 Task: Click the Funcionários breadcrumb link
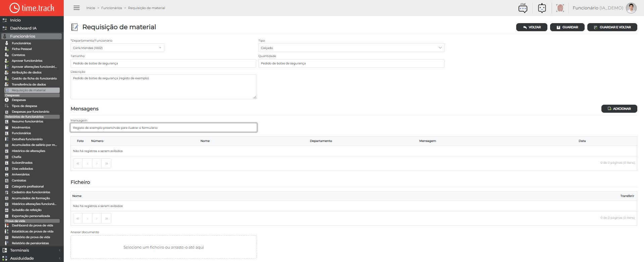click(x=111, y=8)
